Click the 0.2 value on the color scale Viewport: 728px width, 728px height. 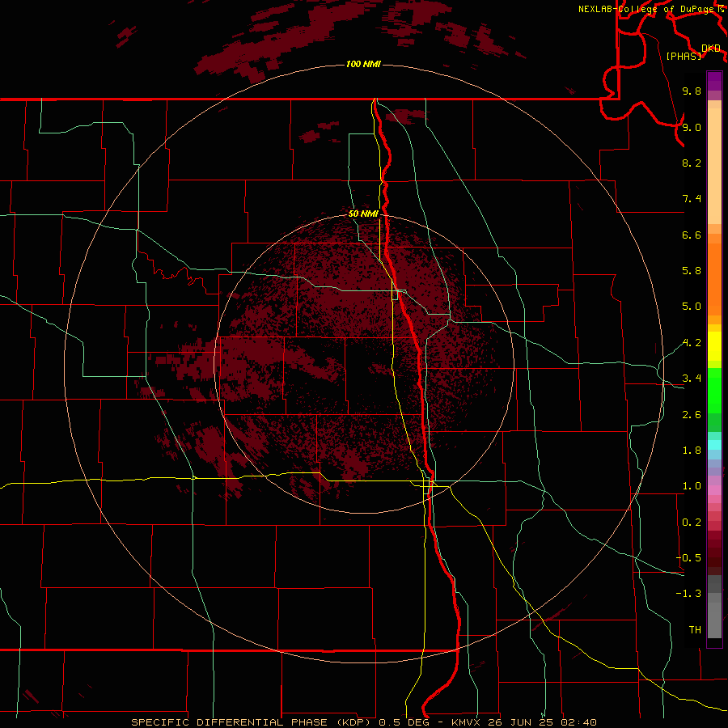pyautogui.click(x=692, y=523)
